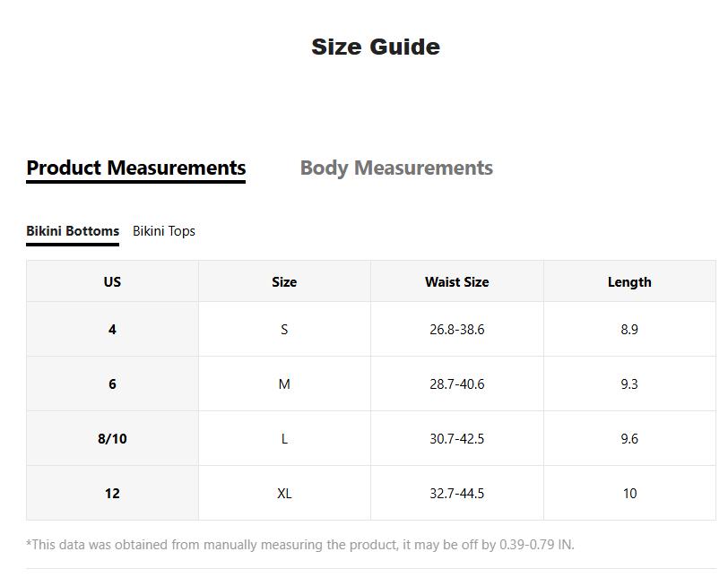The image size is (728, 586).
Task: Select the US 4 row label
Action: (x=112, y=330)
